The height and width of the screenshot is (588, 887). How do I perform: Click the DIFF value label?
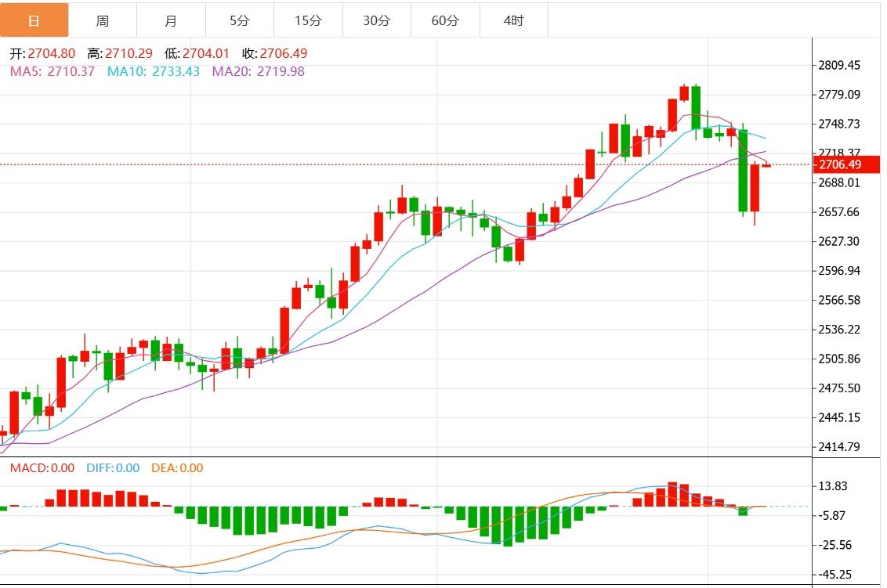(113, 468)
